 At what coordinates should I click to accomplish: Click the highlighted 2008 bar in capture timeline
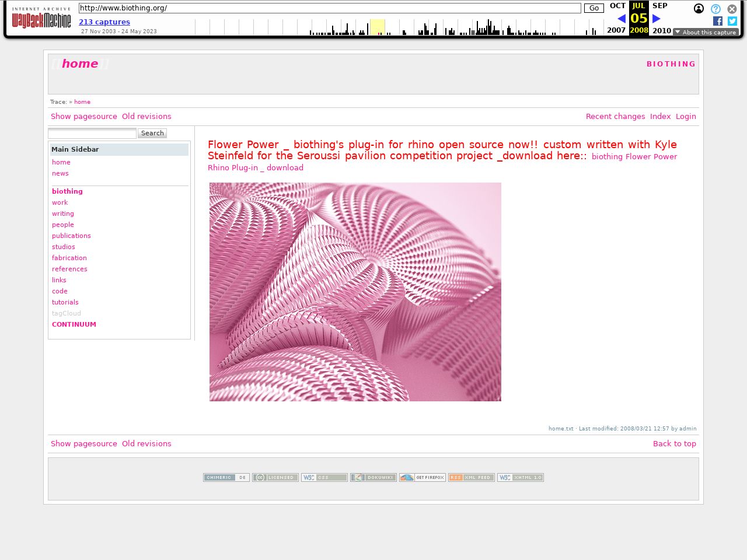coord(378,27)
